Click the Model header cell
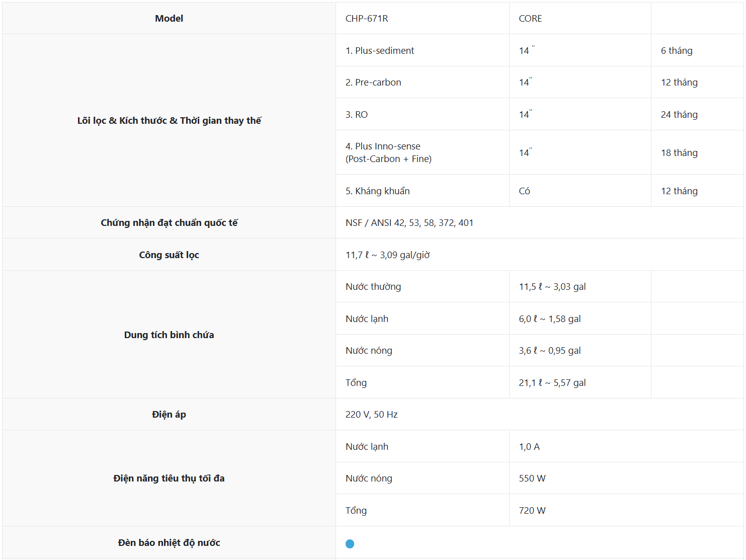Image resolution: width=746 pixels, height=560 pixels. point(169,19)
